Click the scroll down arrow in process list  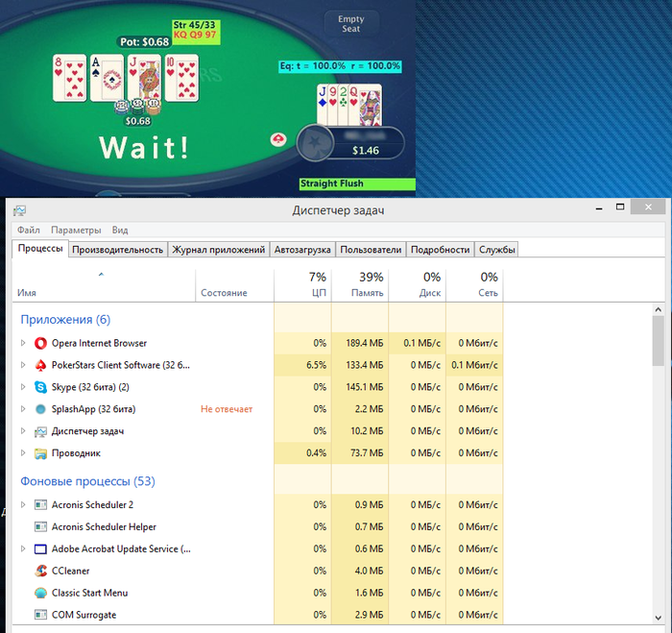coord(659,618)
